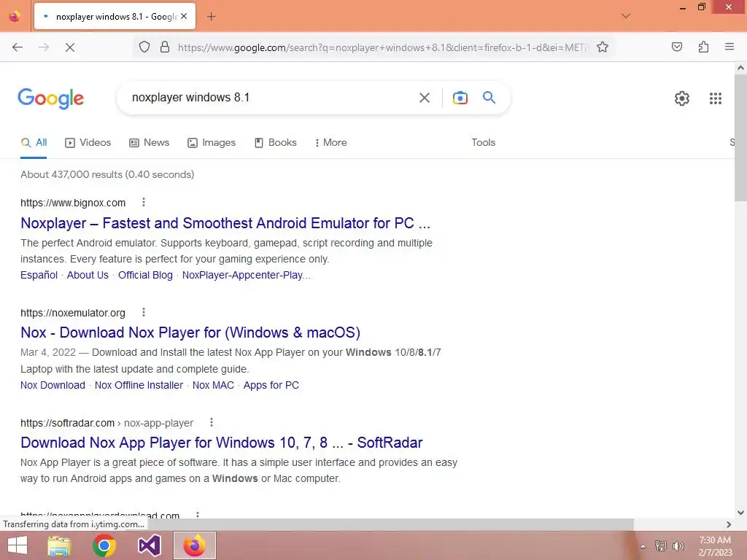This screenshot has width=747, height=560.
Task: Open options for softradar.com result
Action: [212, 422]
